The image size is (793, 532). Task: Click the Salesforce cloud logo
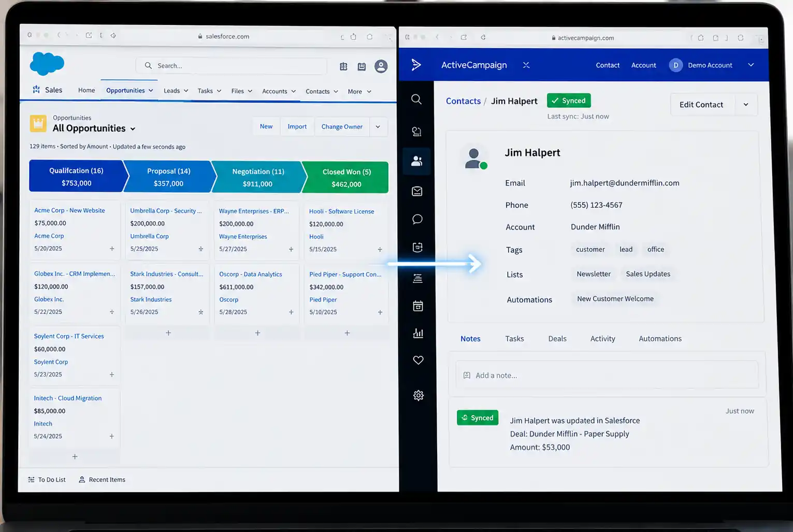point(47,64)
